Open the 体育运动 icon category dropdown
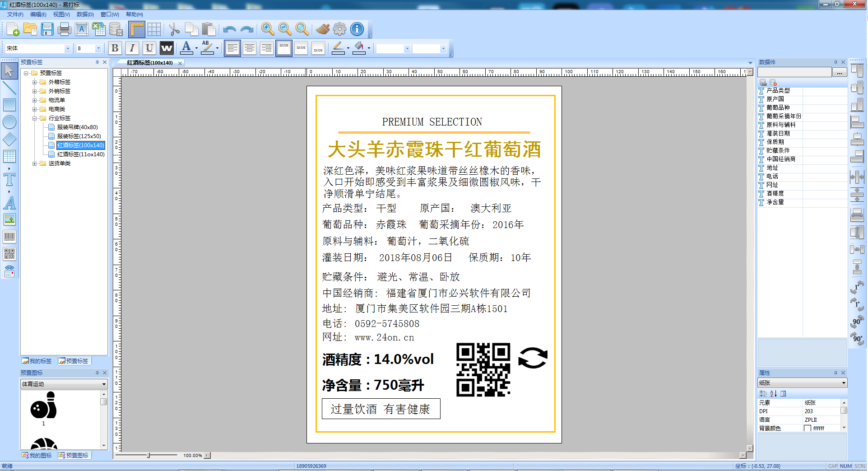 pyautogui.click(x=64, y=384)
